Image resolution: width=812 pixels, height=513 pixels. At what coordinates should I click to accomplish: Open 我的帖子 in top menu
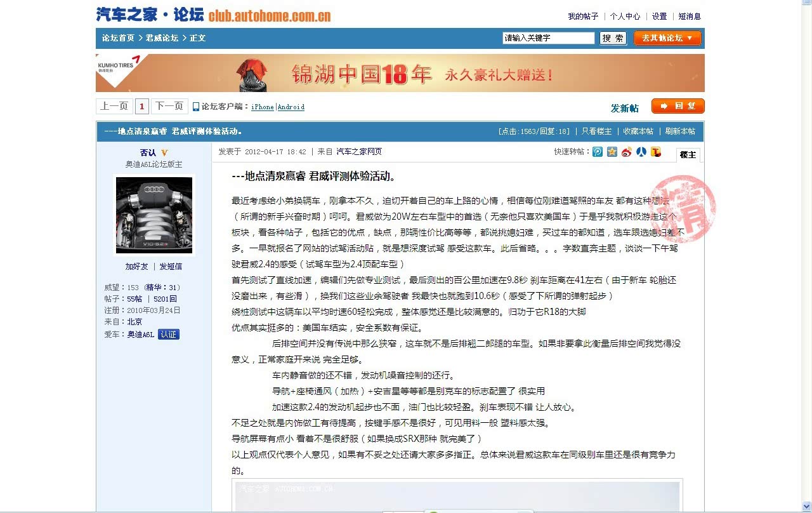pos(583,17)
